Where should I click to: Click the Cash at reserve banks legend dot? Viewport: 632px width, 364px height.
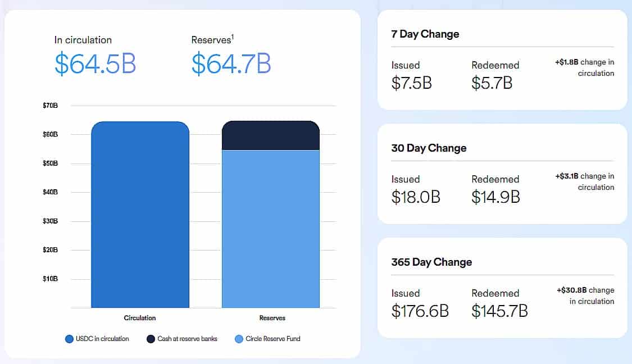pos(151,339)
